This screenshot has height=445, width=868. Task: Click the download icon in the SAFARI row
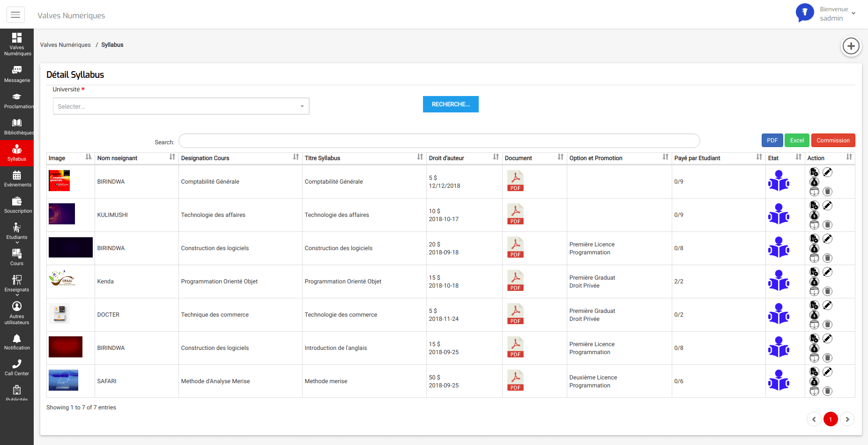(x=815, y=391)
